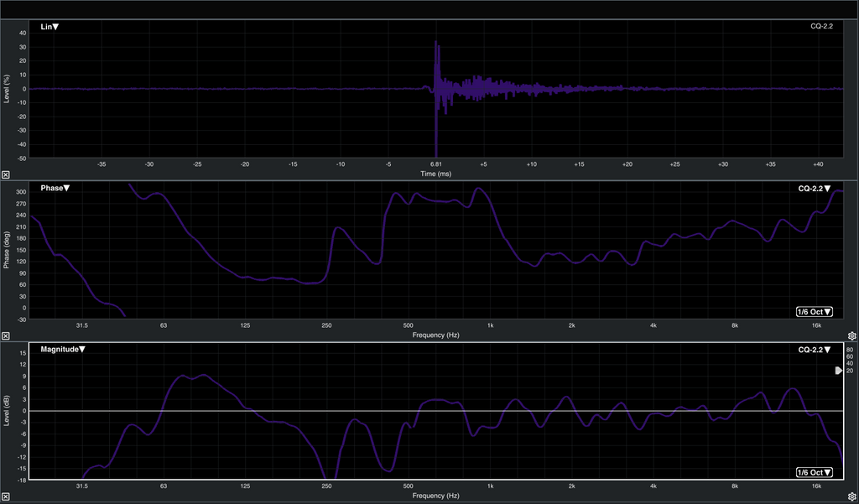
Task: Open the CQ-2.2 trace selector in Magnitude panel
Action: coord(814,350)
